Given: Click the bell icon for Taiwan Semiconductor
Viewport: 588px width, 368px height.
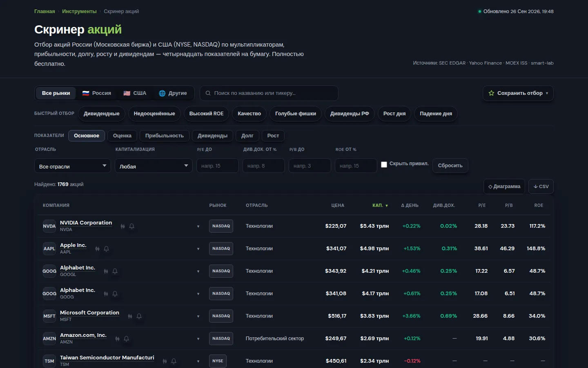Looking at the screenshot, I should (174, 361).
